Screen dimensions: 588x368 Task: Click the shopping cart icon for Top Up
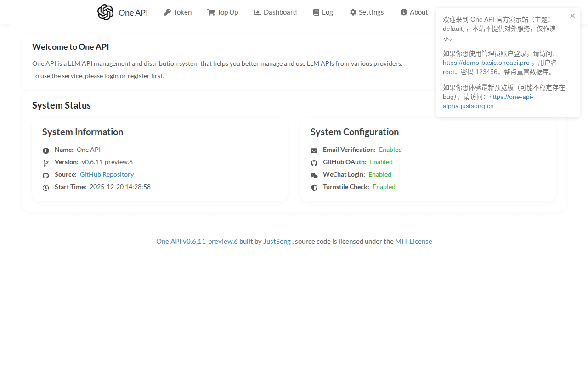pyautogui.click(x=210, y=12)
